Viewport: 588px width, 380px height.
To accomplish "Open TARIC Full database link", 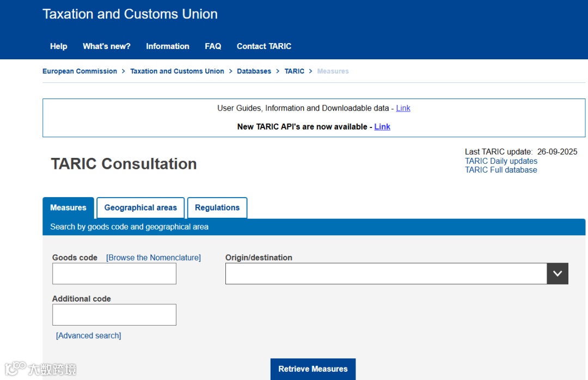I will coord(501,170).
